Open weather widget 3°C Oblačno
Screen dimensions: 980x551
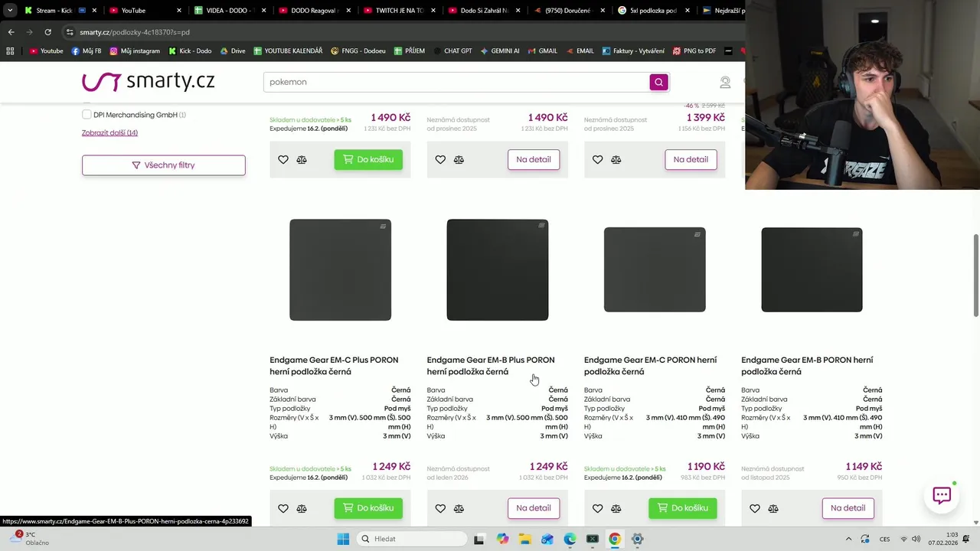click(28, 539)
